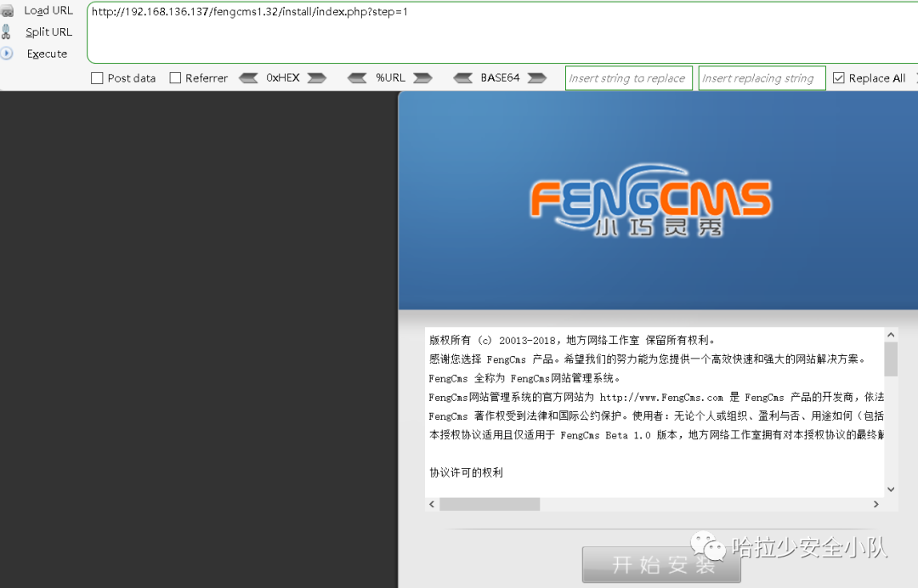Click the 版权所有 copyright line
Image resolution: width=918 pixels, height=588 pixels.
(x=572, y=340)
